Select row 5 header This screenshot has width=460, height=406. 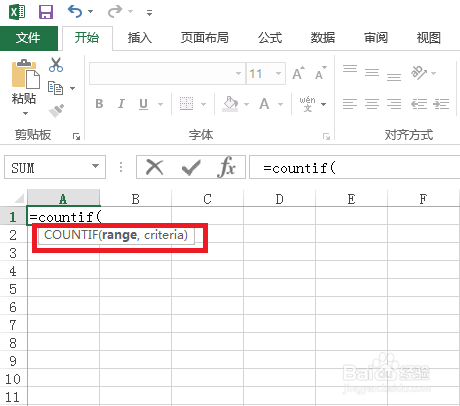pyautogui.click(x=13, y=289)
